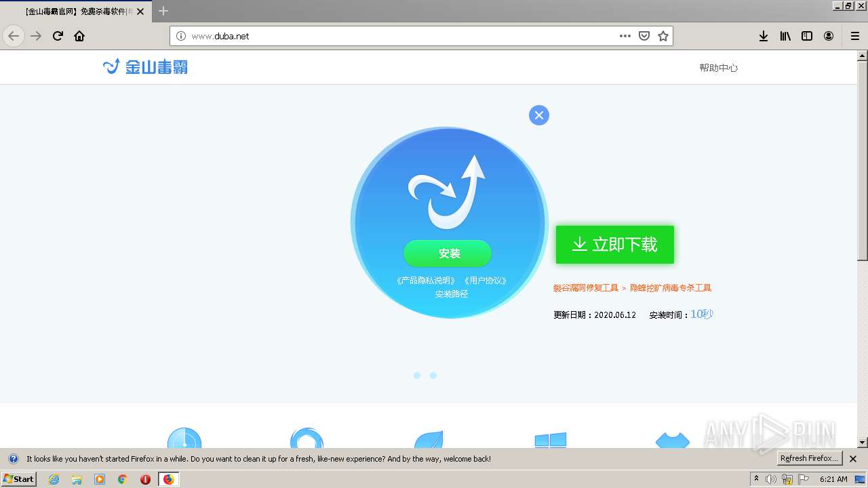Open media player taskbar icon
The image size is (868, 488).
point(100,479)
